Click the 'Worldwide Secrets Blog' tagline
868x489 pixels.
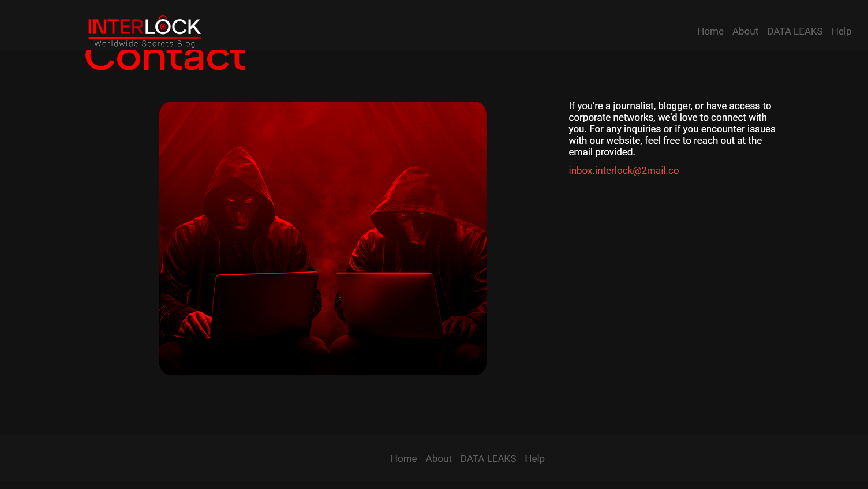point(145,44)
